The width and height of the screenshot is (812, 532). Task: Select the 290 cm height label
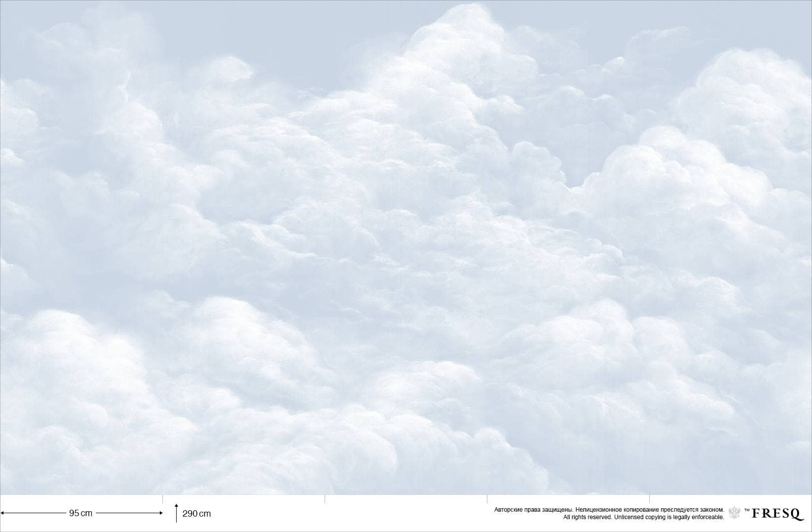pos(196,514)
